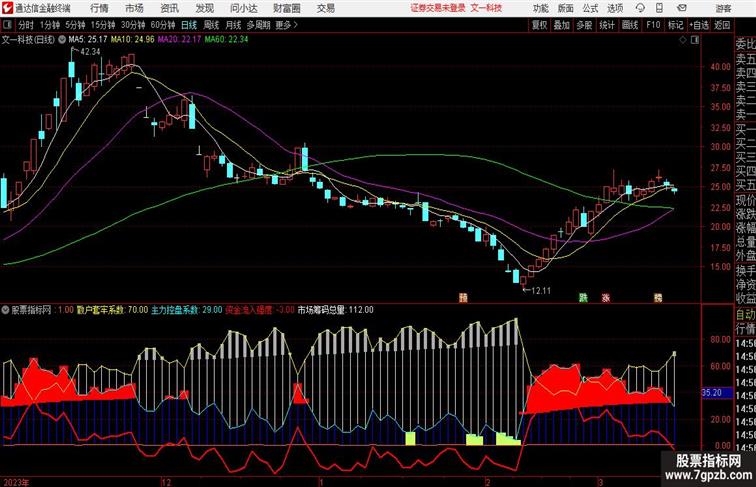Switch to 分时 intraday view
This screenshot has height=487, width=756.
tap(26, 25)
